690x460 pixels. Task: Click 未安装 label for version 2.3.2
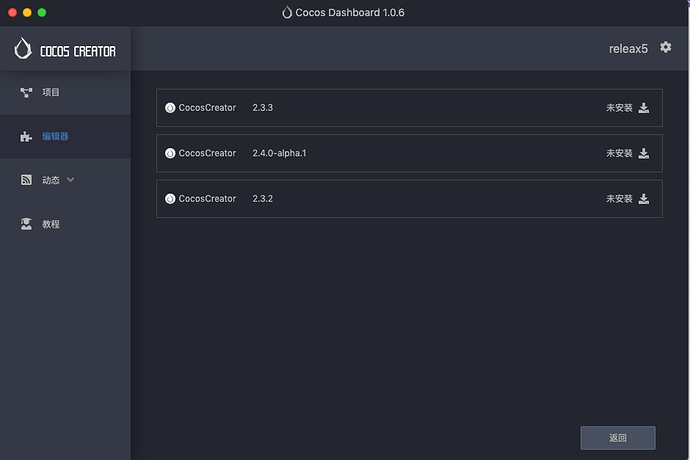click(619, 199)
